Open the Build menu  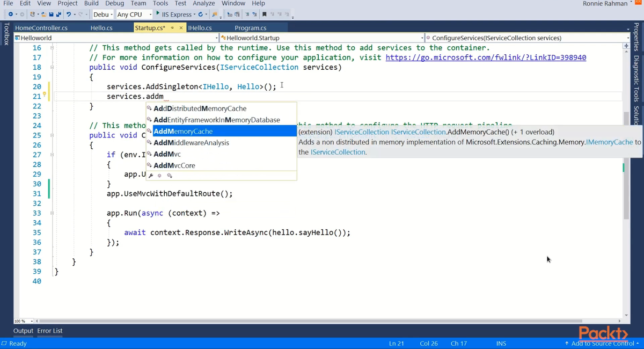tap(91, 3)
